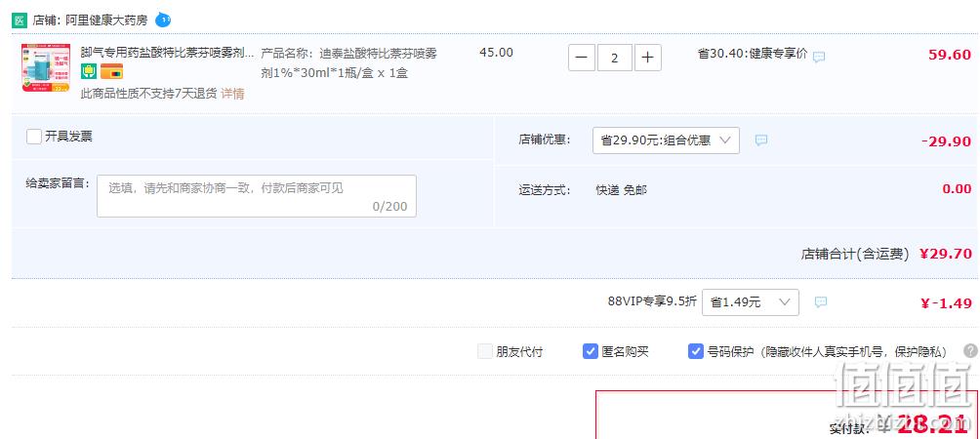
Task: Open comment bubble beside 88VIP discount dropdown
Action: [821, 302]
